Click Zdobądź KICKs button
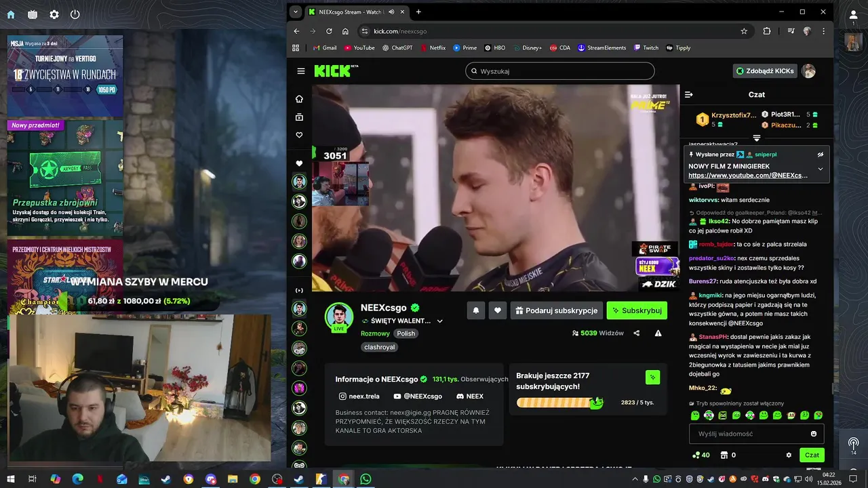Viewport: 868px width, 488px height. click(765, 71)
